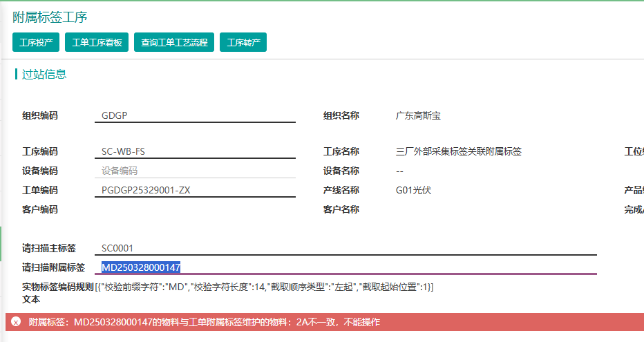Viewport: 644px width, 342px height.
Task: Click the 请扫描附属标签 label
Action: (x=53, y=267)
